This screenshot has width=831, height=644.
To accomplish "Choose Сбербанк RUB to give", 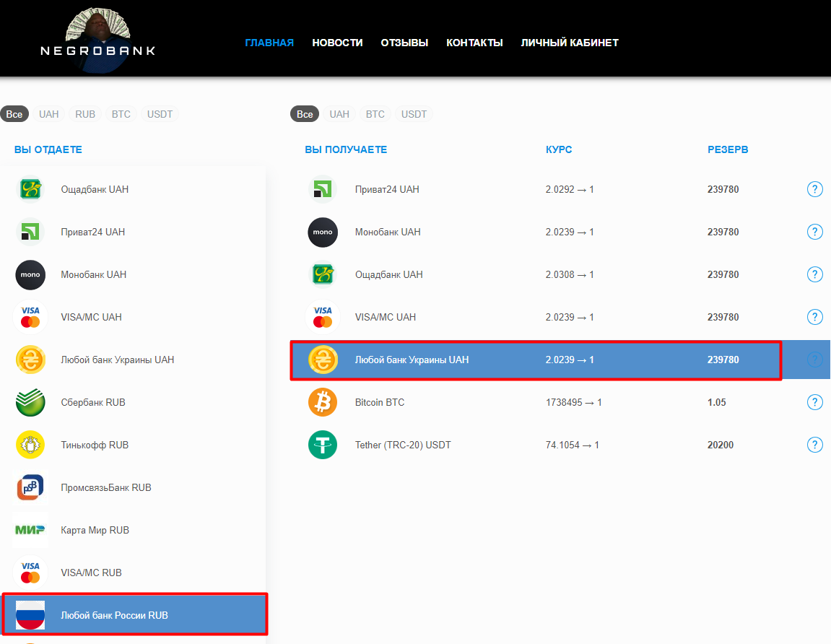I will pos(133,402).
